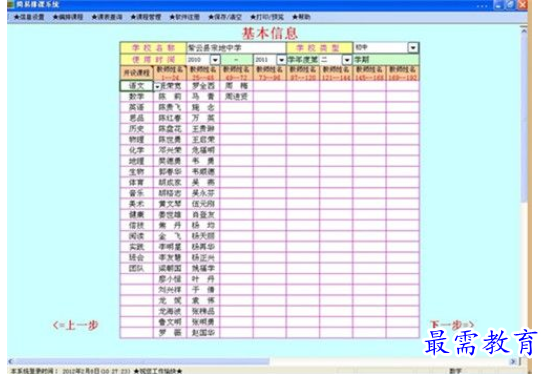
Task: Click the 学期 cell in the time row
Action: [386, 60]
